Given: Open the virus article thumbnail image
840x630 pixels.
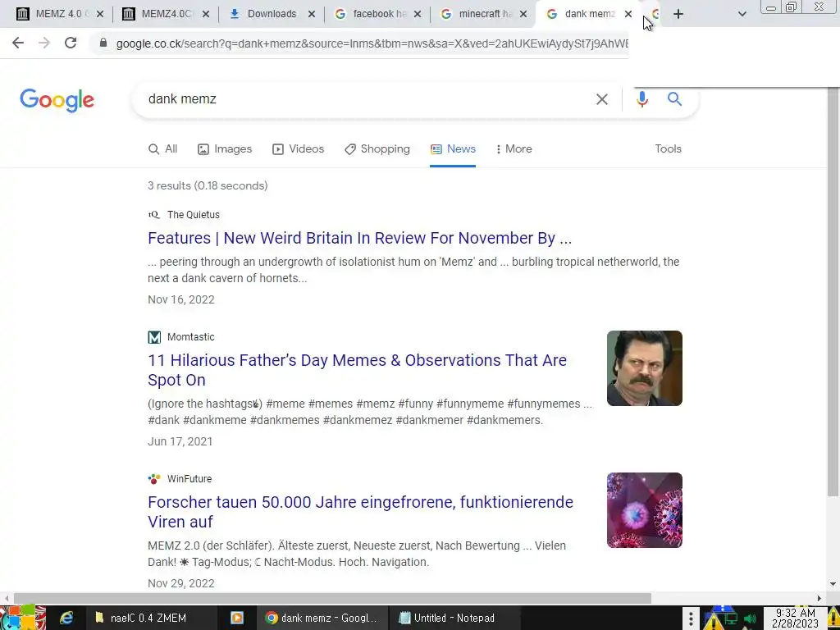Looking at the screenshot, I should point(645,510).
